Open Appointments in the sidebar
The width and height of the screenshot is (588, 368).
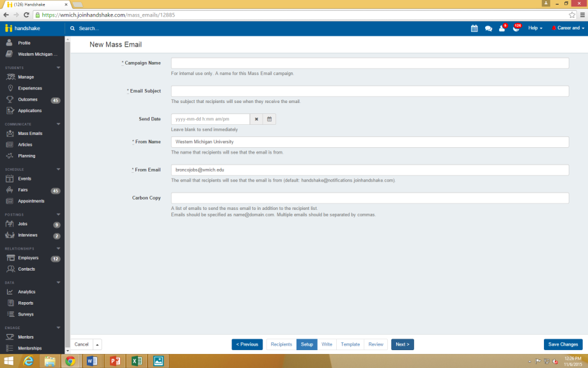[x=32, y=201]
